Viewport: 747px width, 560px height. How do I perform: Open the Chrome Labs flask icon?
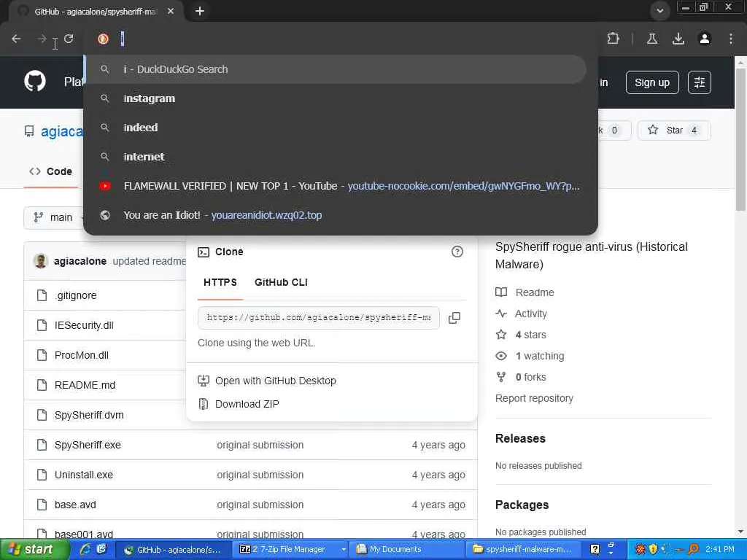(x=651, y=39)
